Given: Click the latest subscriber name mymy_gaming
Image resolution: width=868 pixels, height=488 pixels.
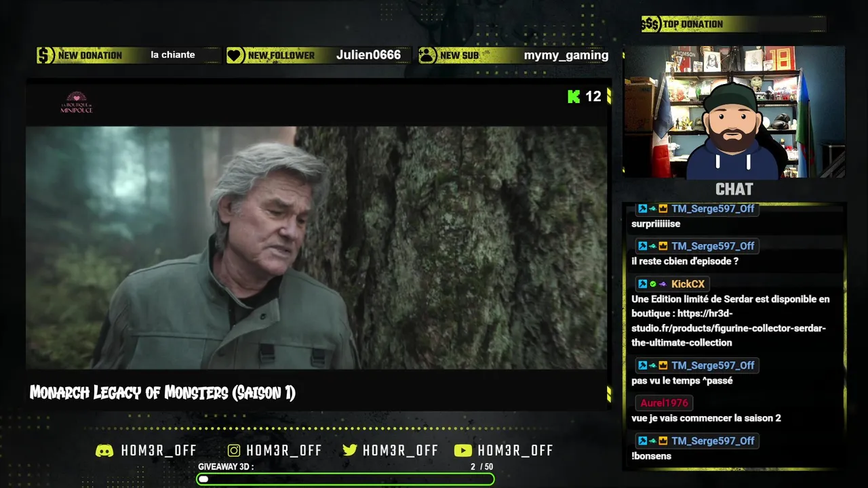Looking at the screenshot, I should click(x=566, y=56).
